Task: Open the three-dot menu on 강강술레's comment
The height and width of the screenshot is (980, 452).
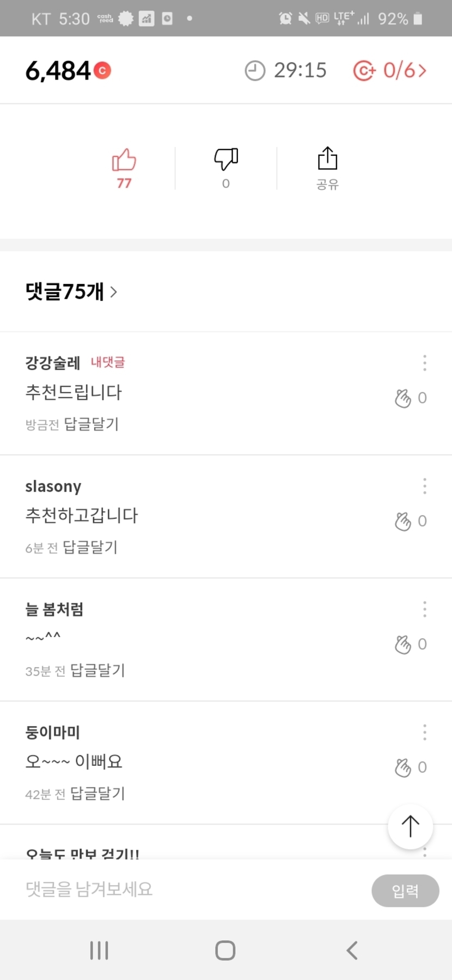Action: coord(424,363)
